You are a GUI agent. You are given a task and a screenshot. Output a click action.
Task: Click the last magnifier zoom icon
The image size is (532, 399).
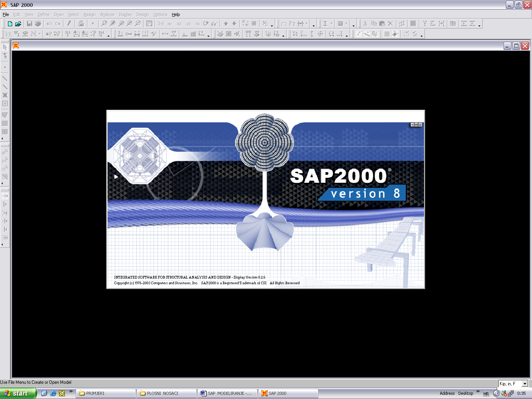[138, 24]
